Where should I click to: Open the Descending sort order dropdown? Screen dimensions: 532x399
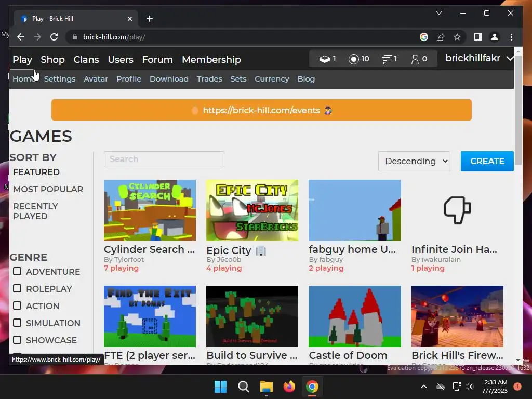tap(414, 161)
